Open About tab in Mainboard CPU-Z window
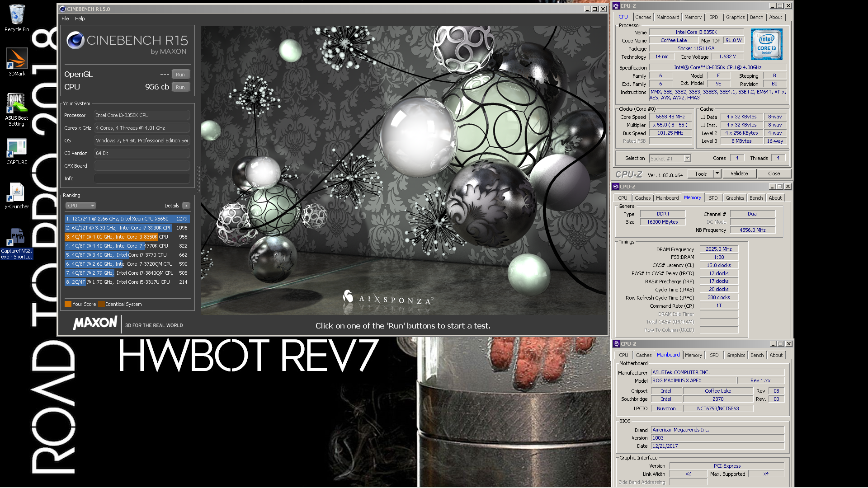Screen dimensions: 868x488 [776, 355]
